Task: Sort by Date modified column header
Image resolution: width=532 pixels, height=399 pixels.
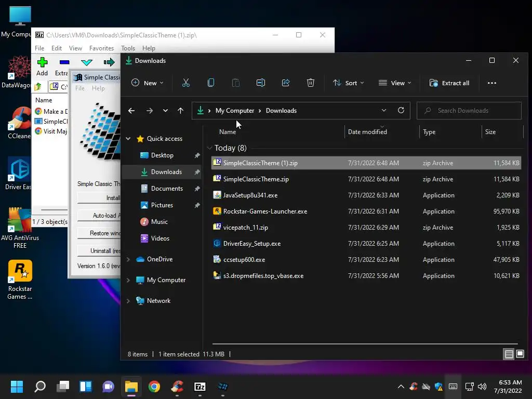Action: 367,132
